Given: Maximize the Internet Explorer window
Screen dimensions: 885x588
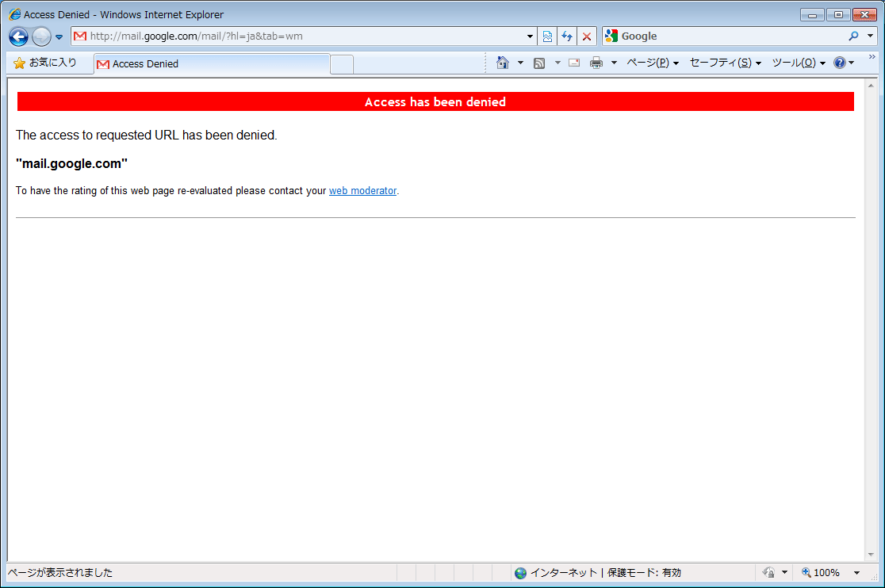Looking at the screenshot, I should 838,14.
